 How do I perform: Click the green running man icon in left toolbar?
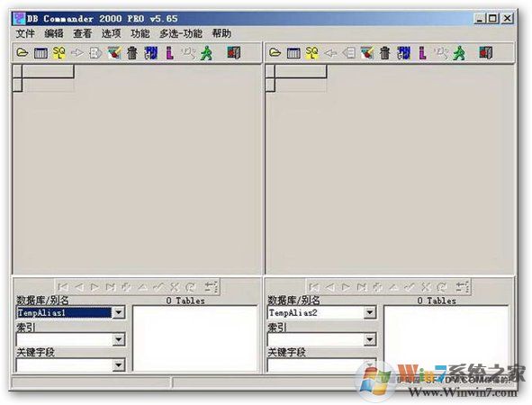(x=206, y=53)
